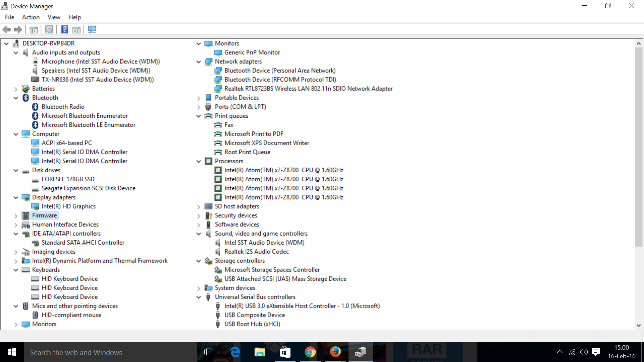
Task: Open Firefox from the taskbar
Action: pyautogui.click(x=335, y=352)
